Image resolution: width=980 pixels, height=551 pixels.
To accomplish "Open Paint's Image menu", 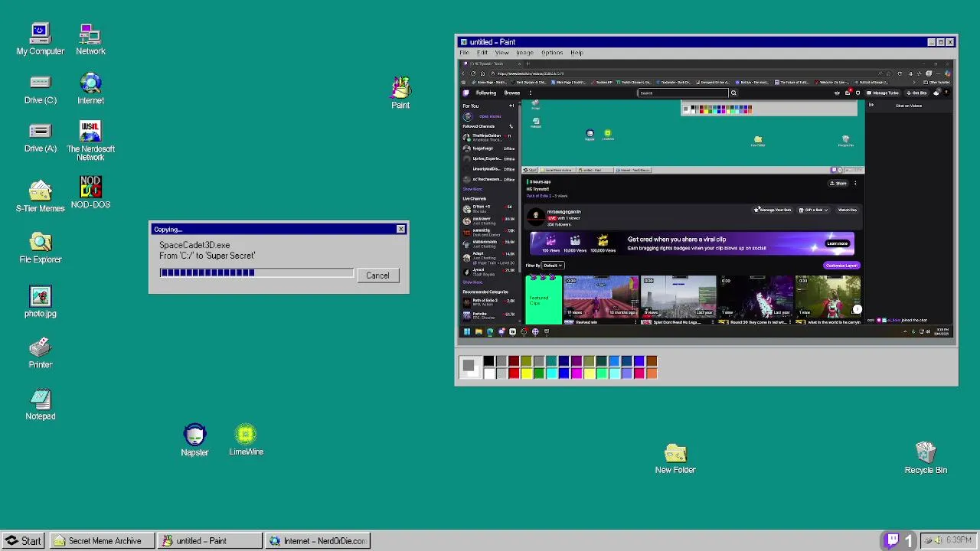I will tap(524, 53).
